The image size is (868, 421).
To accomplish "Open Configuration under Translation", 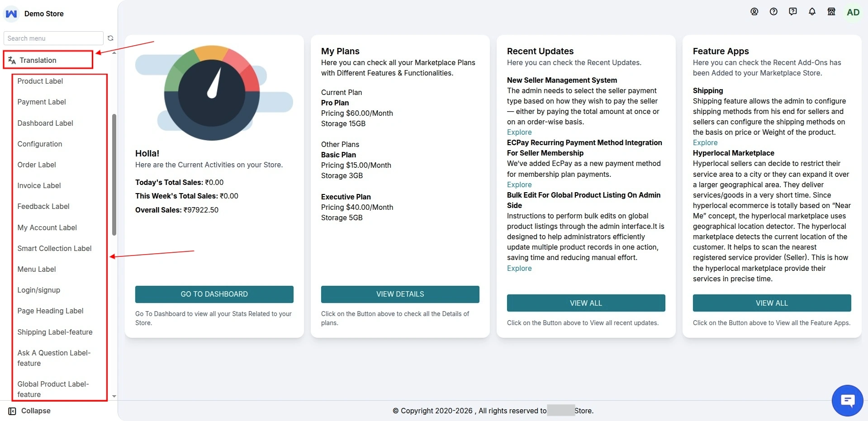I will [x=40, y=144].
